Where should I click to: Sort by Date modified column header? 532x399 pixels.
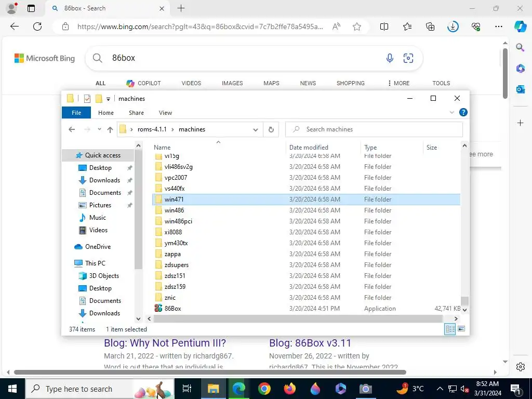click(x=309, y=147)
